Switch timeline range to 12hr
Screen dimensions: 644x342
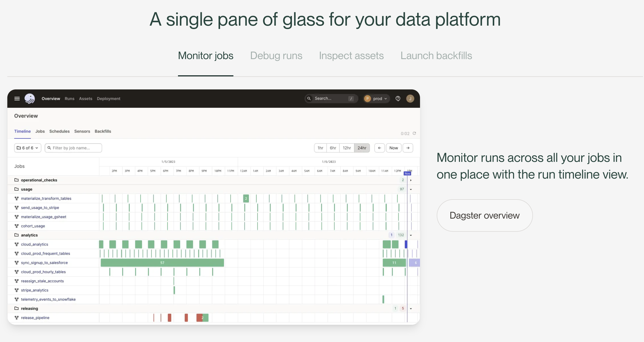347,148
